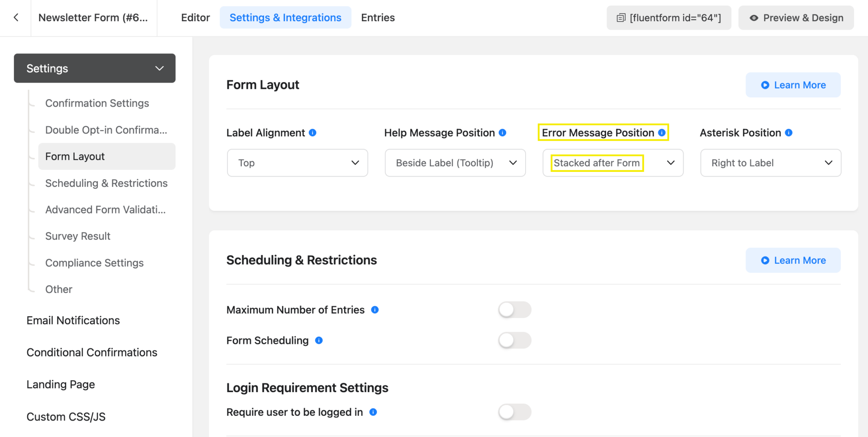Enable Require user to be logged in
Screen dimensions: 868x437
pos(515,412)
